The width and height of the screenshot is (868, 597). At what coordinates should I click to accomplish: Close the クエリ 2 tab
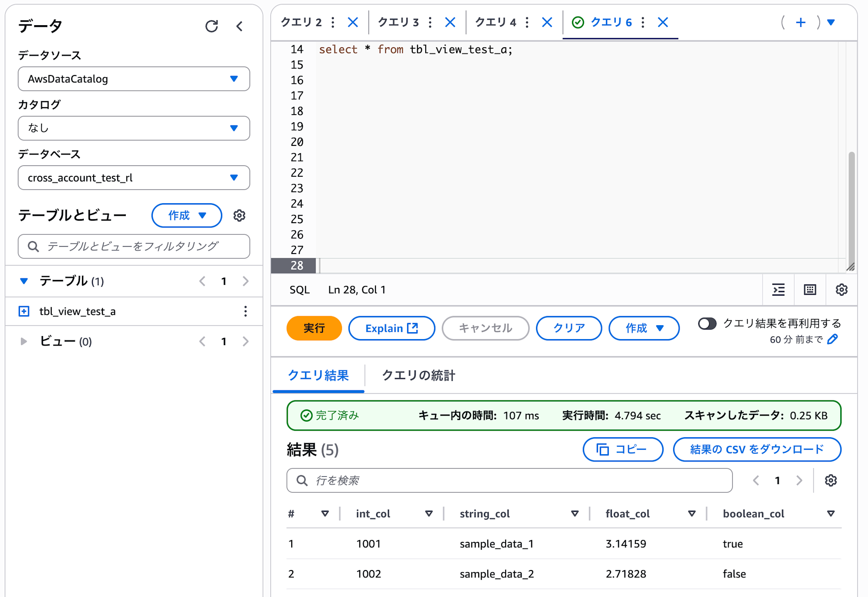coord(353,22)
